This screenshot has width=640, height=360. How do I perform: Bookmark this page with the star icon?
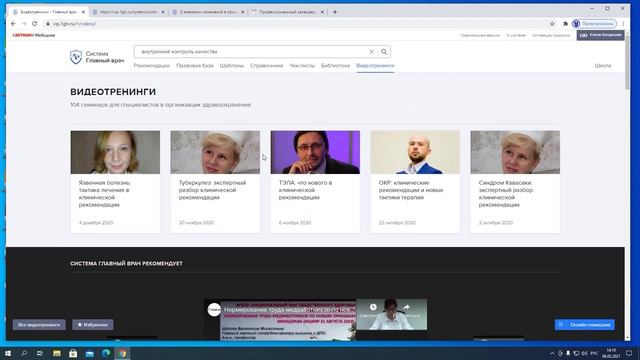(x=552, y=24)
